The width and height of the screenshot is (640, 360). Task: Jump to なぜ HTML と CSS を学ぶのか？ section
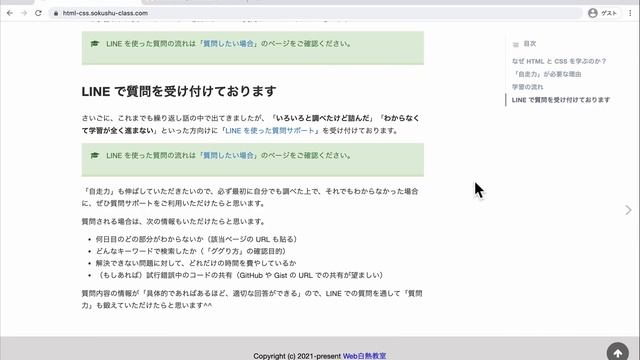pyautogui.click(x=559, y=61)
